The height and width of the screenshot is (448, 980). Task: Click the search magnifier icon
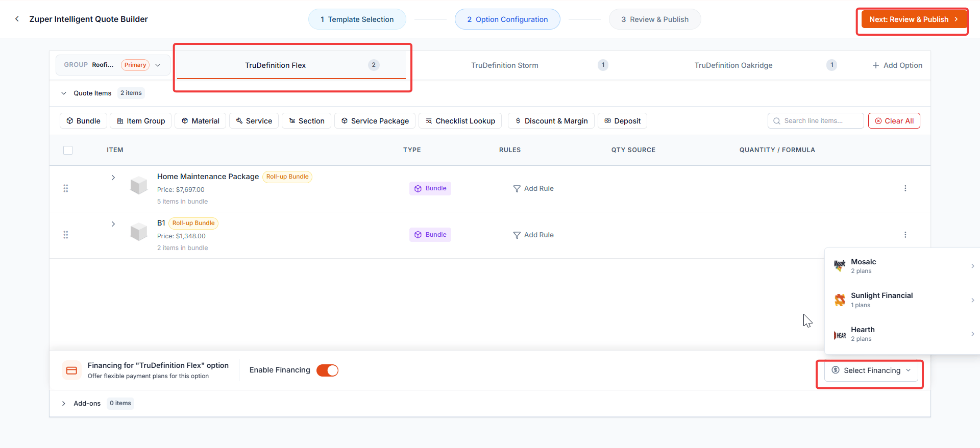click(777, 121)
